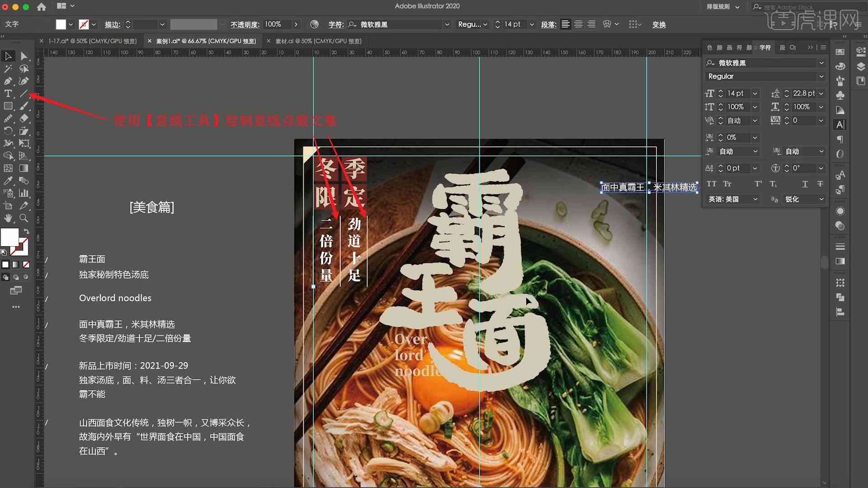Click the opacity 100% input field
868x488 pixels.
tap(277, 24)
